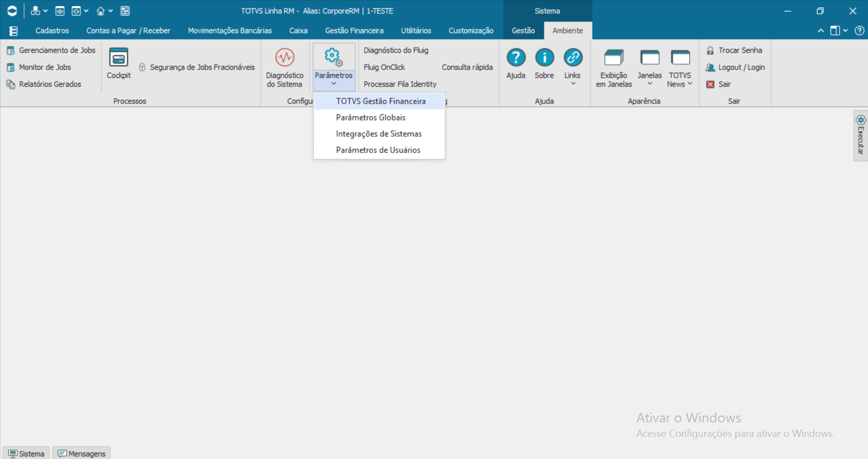
Task: Switch to the Cadastros ribbon tab
Action: (x=52, y=31)
